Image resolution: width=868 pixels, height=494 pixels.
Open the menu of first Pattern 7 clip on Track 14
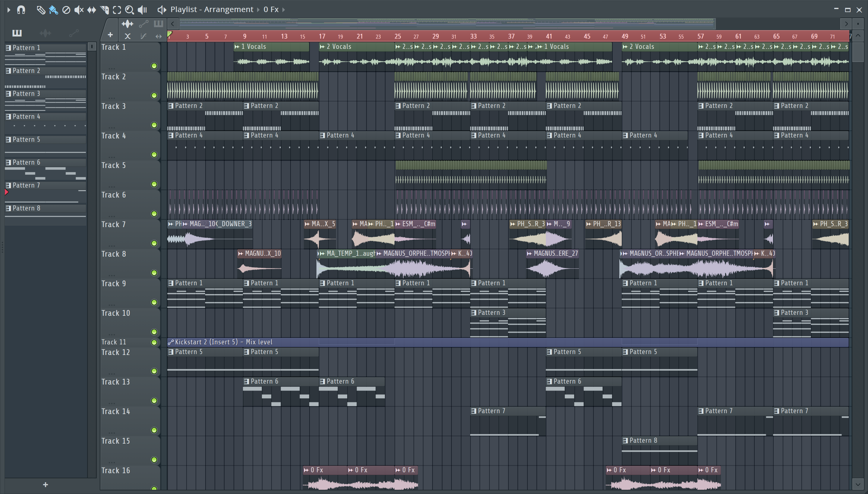474,411
